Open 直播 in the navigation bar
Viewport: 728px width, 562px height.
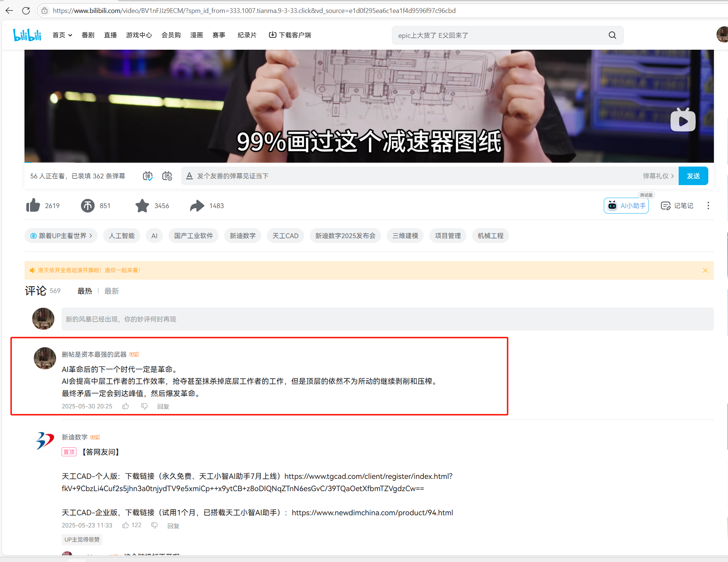[x=110, y=35]
